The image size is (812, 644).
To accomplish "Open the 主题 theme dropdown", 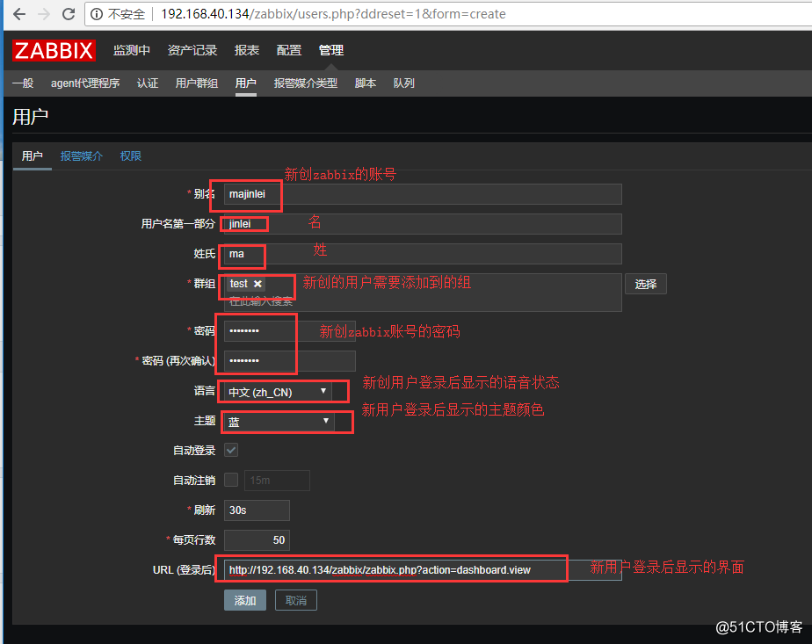I will [x=279, y=422].
